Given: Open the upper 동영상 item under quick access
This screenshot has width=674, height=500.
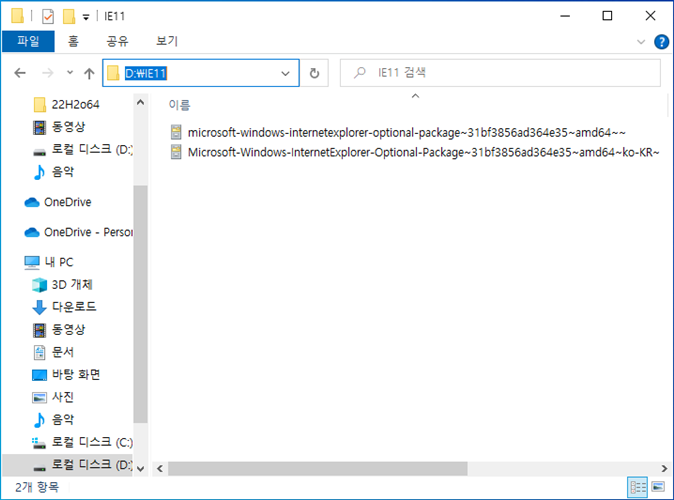Looking at the screenshot, I should pos(59,127).
